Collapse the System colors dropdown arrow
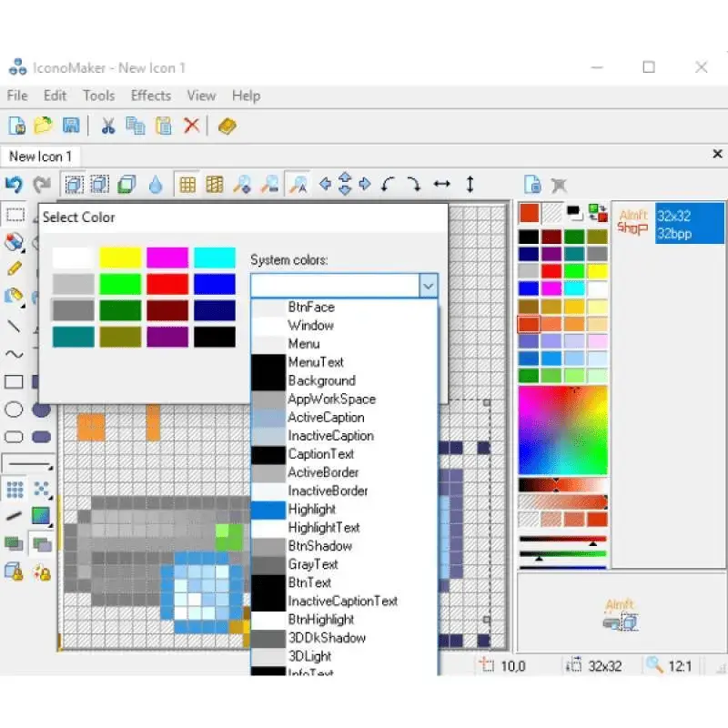This screenshot has height=728, width=728. tap(428, 286)
